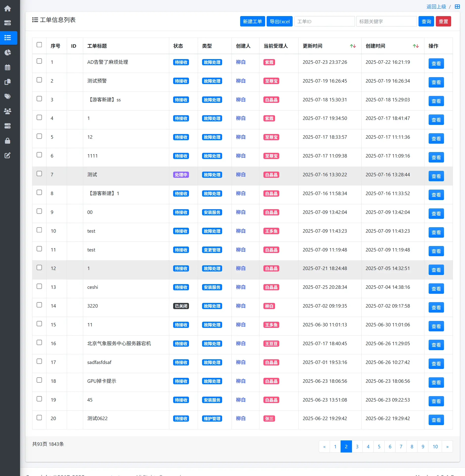Click the server icon below home
The width and height of the screenshot is (465, 476).
click(x=8, y=23)
